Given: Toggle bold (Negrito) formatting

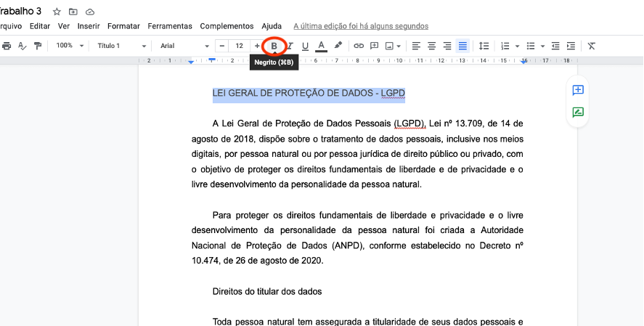Looking at the screenshot, I should [274, 46].
